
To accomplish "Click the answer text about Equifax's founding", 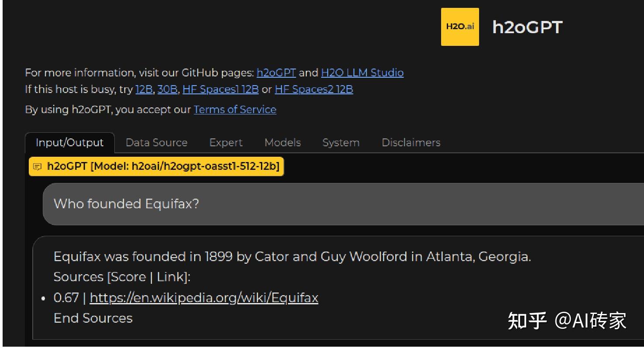I will (x=292, y=256).
